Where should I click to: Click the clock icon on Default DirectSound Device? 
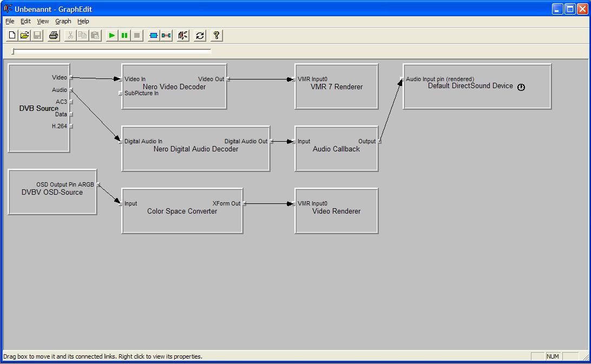pyautogui.click(x=521, y=87)
